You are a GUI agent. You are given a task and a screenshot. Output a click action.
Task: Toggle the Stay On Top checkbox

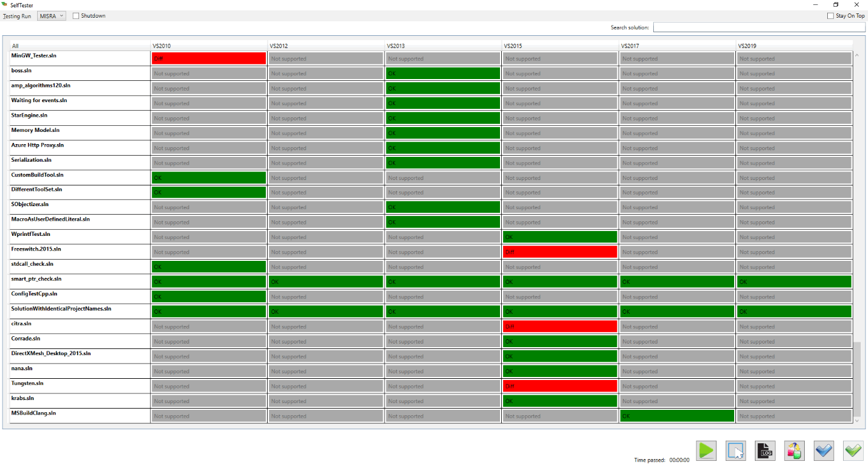tap(830, 16)
